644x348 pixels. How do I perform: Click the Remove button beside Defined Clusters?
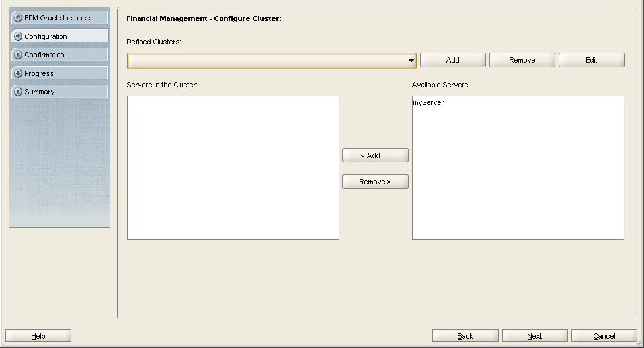tap(522, 60)
